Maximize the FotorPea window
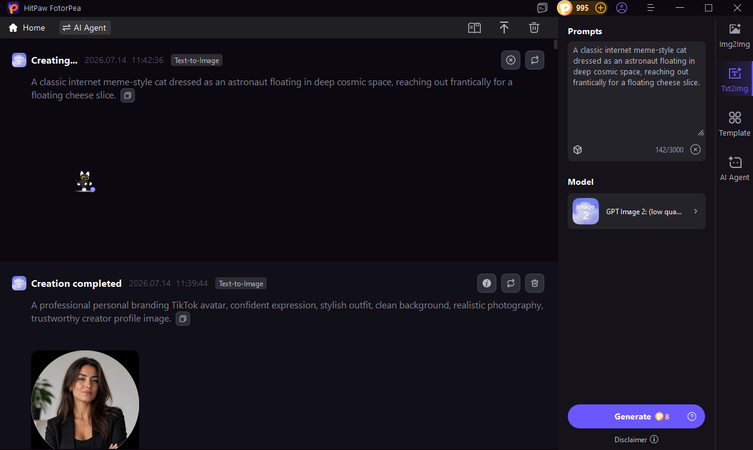This screenshot has height=450, width=753. (708, 8)
